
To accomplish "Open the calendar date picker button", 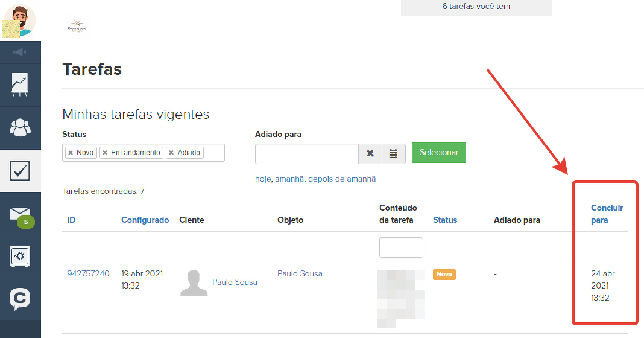I will [x=393, y=153].
